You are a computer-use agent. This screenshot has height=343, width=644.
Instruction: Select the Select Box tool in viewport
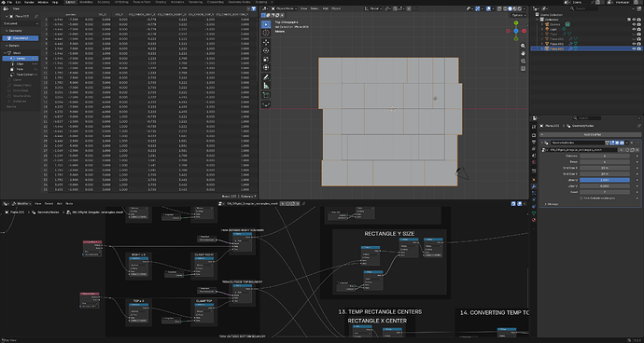pyautogui.click(x=266, y=24)
